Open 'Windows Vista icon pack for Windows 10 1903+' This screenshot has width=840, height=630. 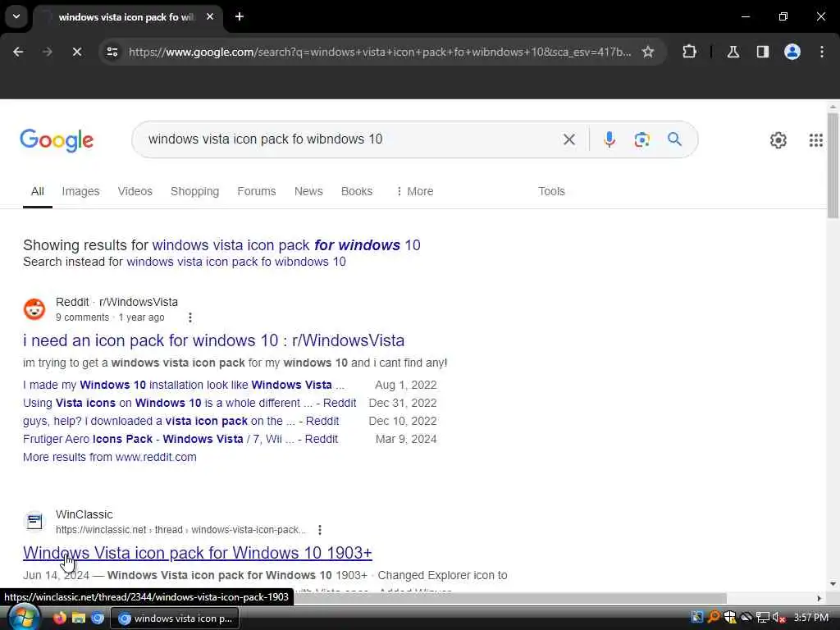pos(198,553)
